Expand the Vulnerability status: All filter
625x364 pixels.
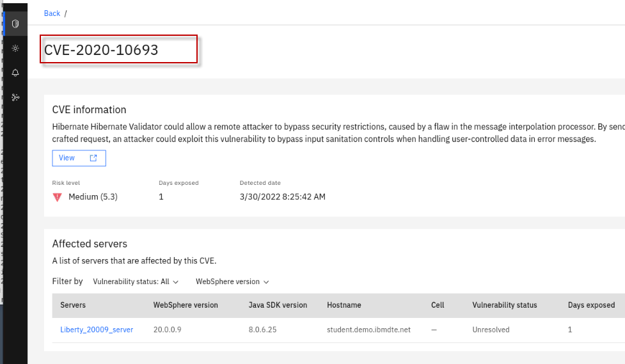136,281
